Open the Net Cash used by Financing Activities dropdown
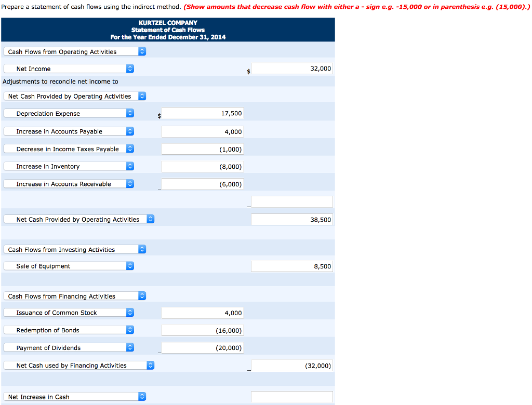This screenshot has width=532, height=405. coord(79,366)
